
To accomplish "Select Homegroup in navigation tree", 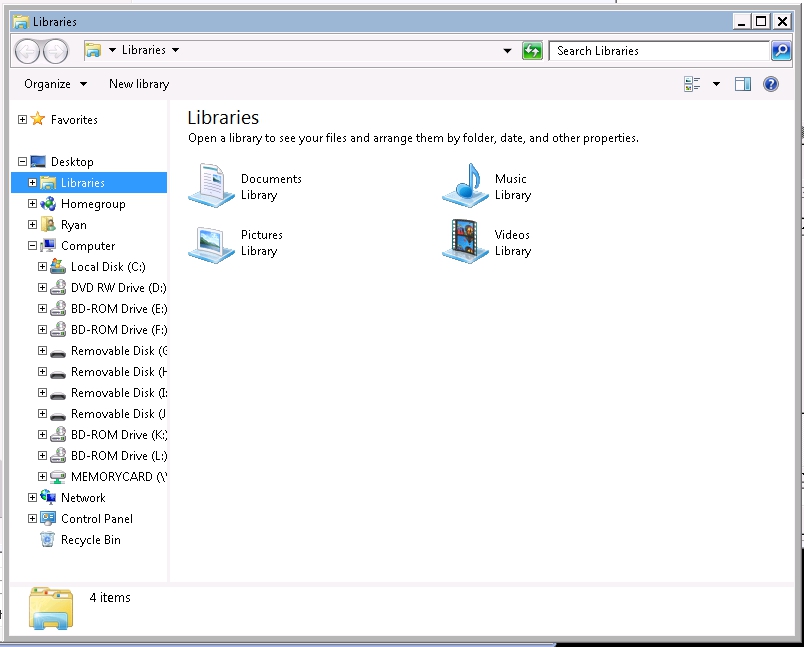I will 93,204.
